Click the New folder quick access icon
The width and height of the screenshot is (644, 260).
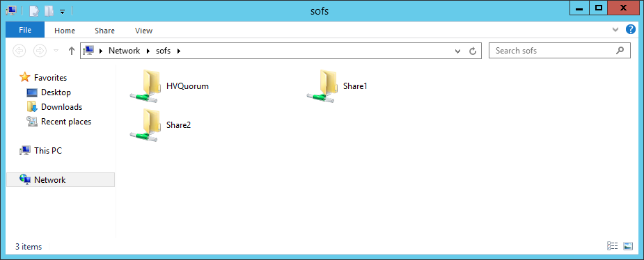[x=49, y=10]
